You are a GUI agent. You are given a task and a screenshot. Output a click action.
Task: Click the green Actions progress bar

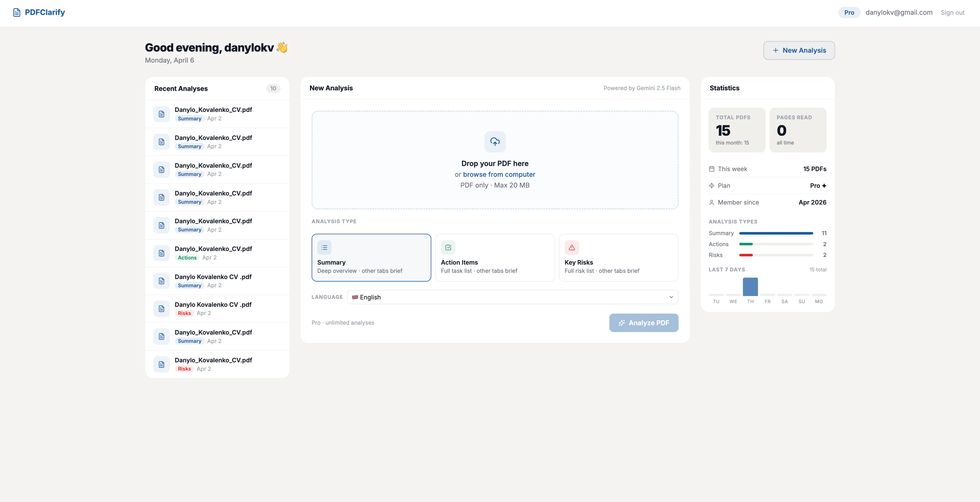coord(746,244)
